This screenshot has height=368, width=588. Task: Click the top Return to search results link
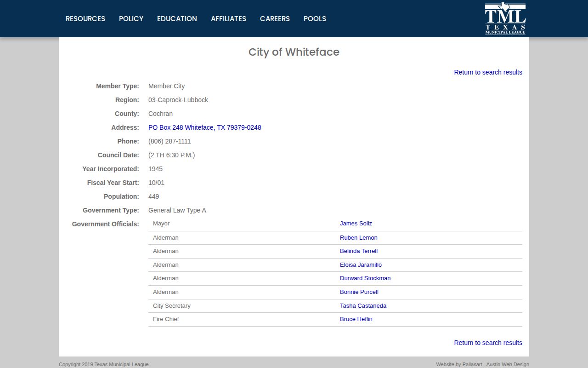click(x=488, y=72)
